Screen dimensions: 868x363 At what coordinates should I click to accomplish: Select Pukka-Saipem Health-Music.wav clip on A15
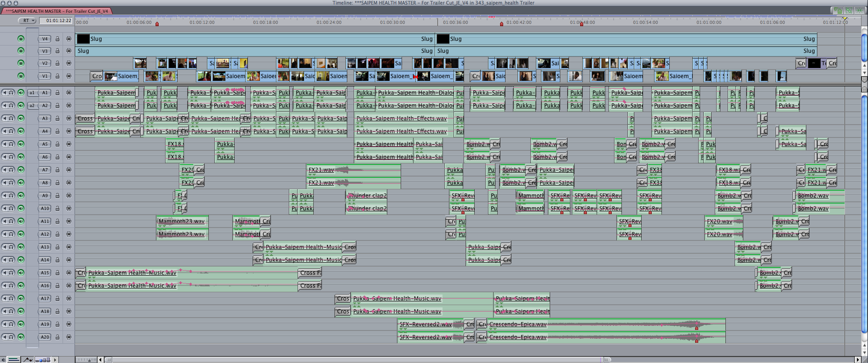click(192, 273)
